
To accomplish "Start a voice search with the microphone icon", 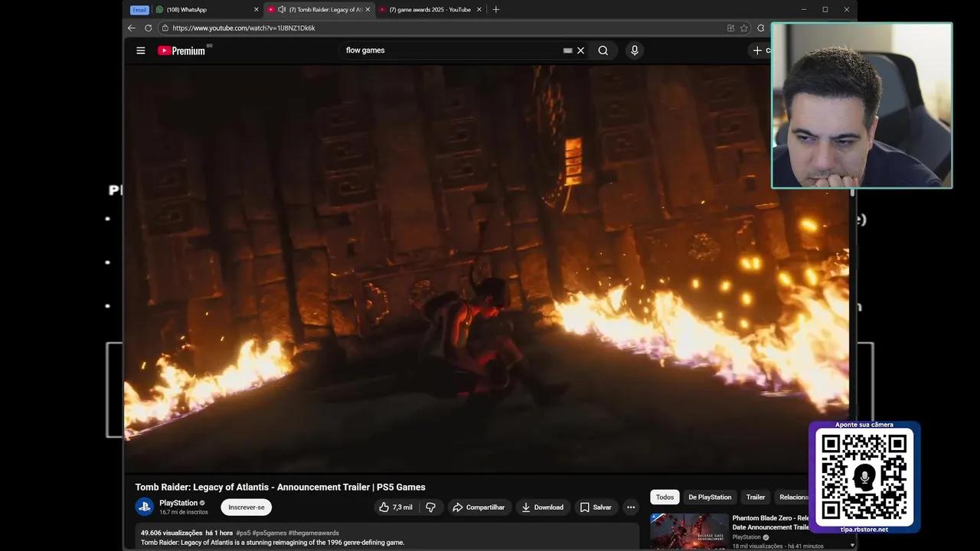I will click(634, 50).
